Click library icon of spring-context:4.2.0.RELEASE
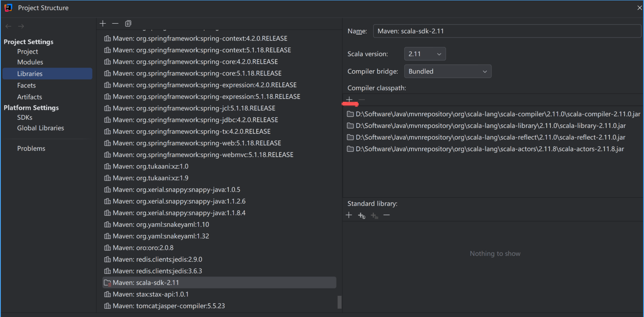This screenshot has width=644, height=317. coord(107,38)
